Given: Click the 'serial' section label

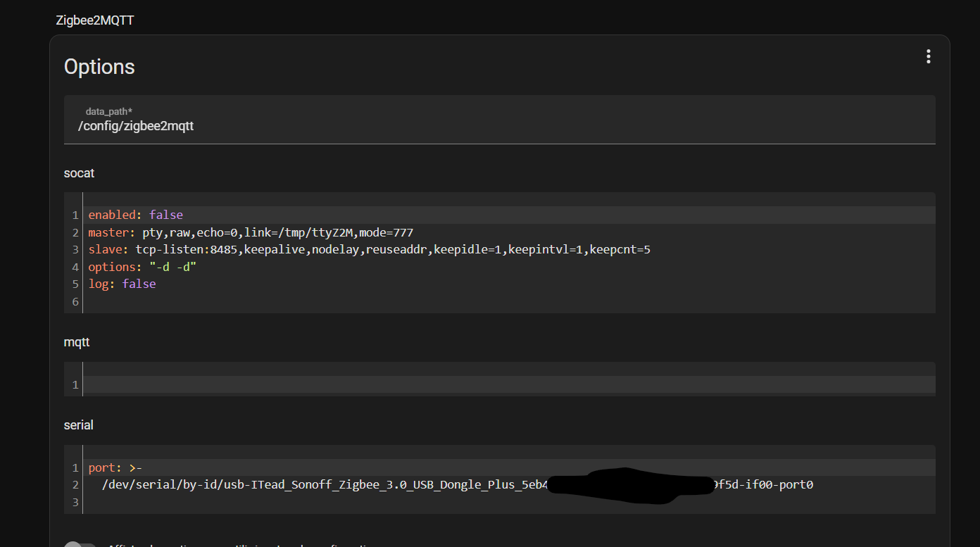Looking at the screenshot, I should tap(78, 425).
